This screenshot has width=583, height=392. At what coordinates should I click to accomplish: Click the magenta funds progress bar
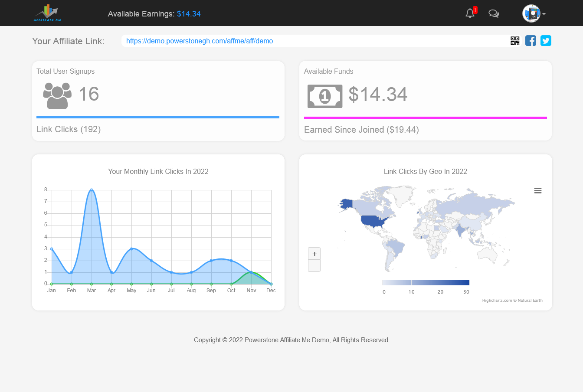426,118
